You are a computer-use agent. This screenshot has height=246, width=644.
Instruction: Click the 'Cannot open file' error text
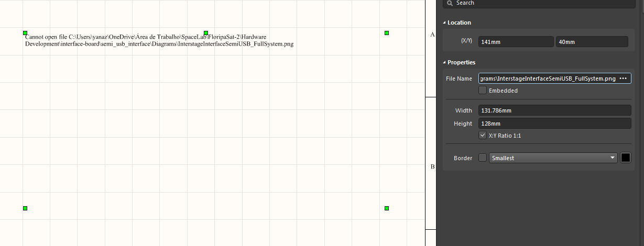coord(159,41)
